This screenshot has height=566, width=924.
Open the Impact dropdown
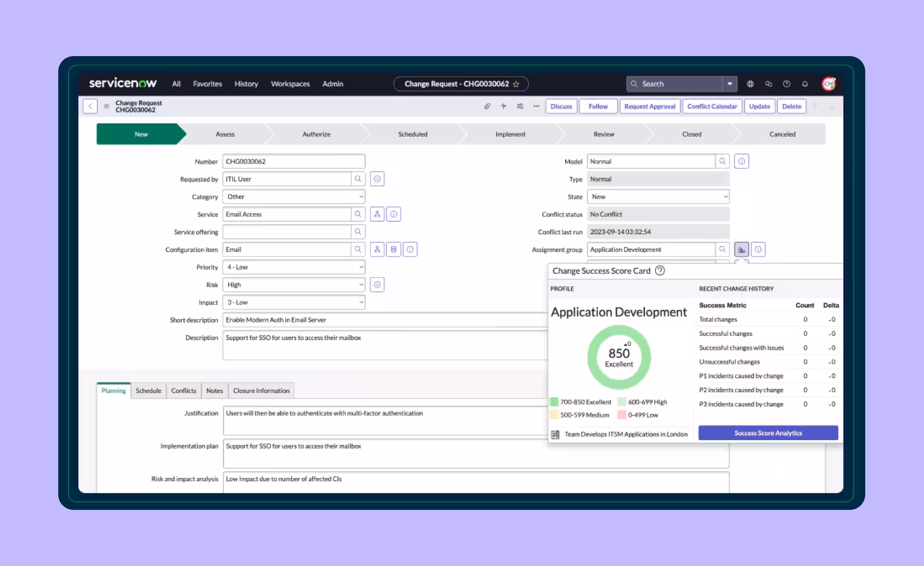[x=294, y=302]
